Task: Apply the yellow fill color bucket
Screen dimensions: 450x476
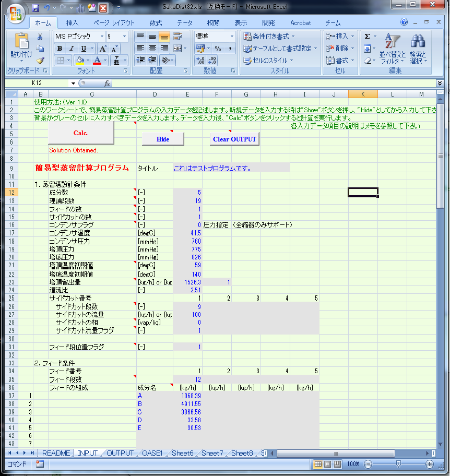Action: point(80,61)
